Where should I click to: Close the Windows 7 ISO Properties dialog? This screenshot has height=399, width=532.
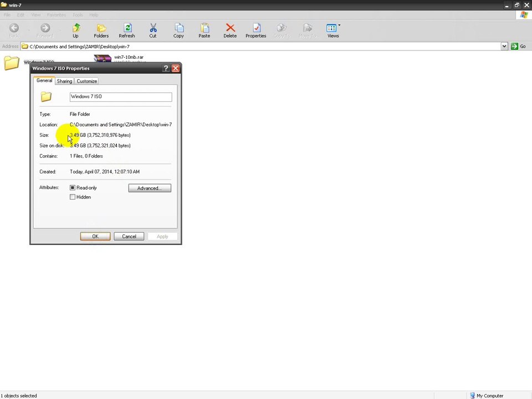pyautogui.click(x=176, y=68)
